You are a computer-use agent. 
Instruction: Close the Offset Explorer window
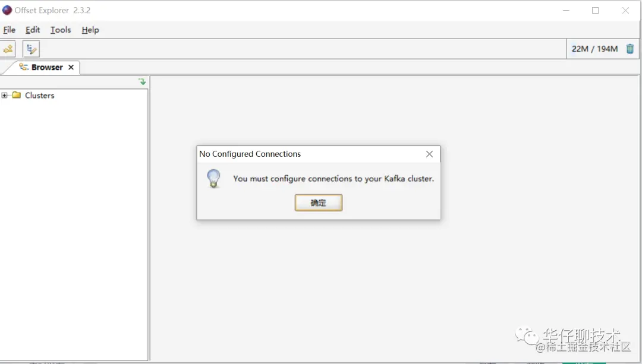(625, 11)
